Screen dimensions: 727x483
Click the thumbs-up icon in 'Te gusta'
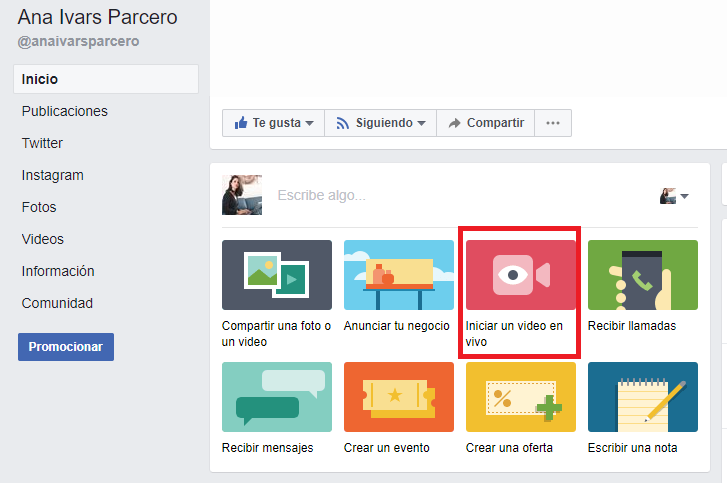coord(241,123)
